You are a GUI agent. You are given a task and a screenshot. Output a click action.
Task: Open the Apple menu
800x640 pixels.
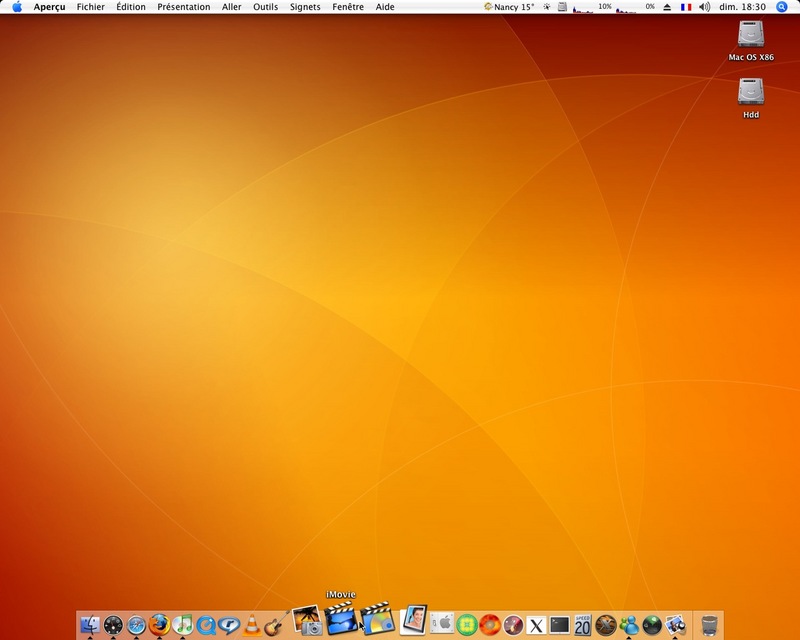[17, 7]
